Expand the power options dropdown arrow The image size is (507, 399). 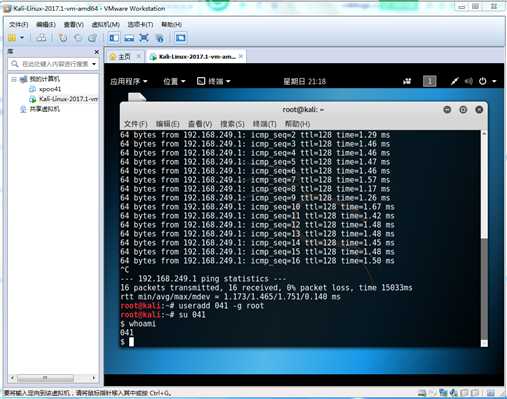click(22, 38)
